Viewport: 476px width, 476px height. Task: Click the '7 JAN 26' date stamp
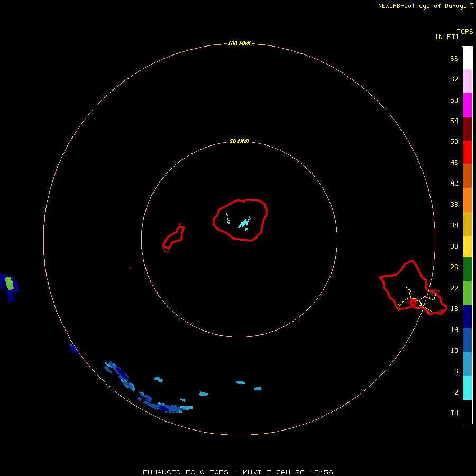(x=286, y=472)
